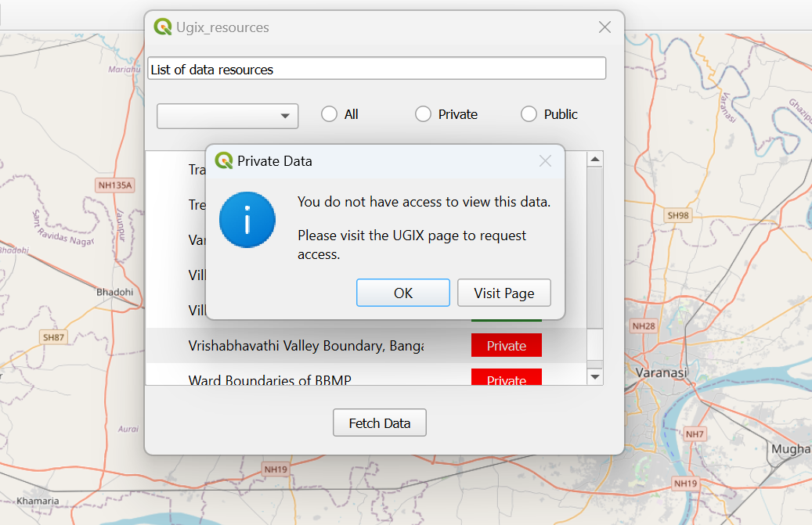Click the scrollbar down arrow in the resource list

tap(595, 376)
